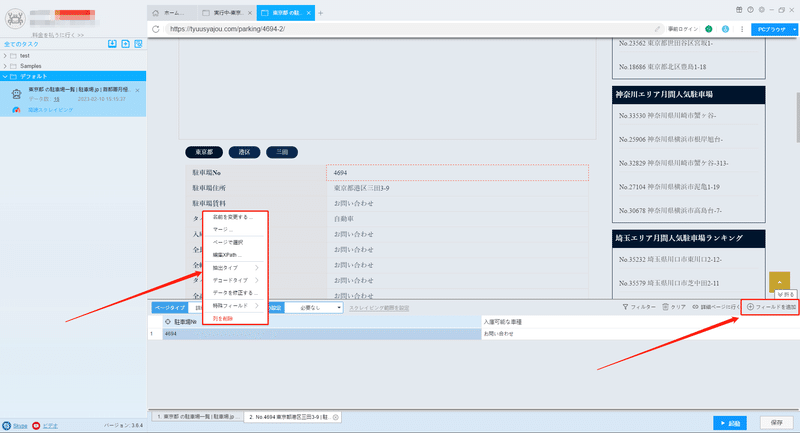Click the Skype icon in the status bar
This screenshot has height=433, width=800.
click(x=7, y=425)
